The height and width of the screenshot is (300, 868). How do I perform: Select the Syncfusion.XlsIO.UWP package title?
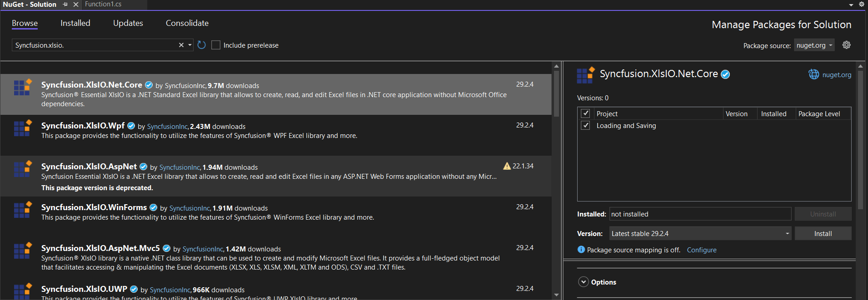pyautogui.click(x=84, y=289)
